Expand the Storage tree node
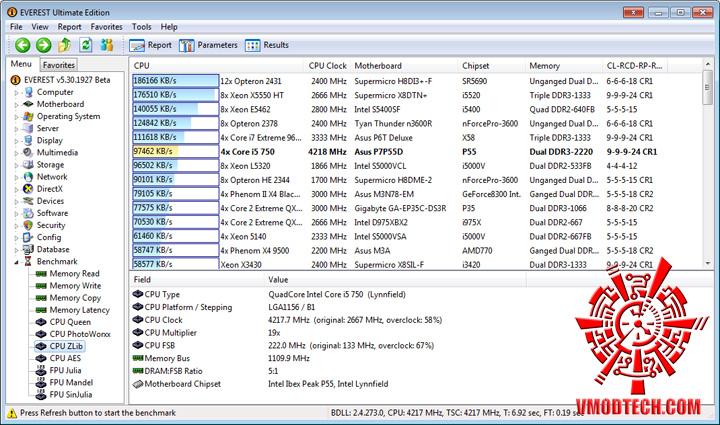The image size is (720, 425). click(17, 165)
